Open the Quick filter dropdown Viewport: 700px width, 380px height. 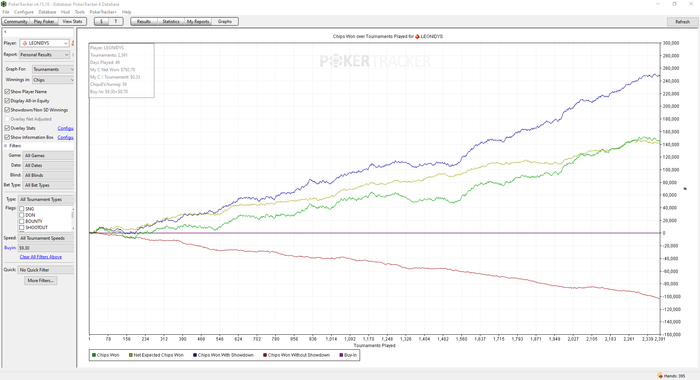tap(46, 270)
